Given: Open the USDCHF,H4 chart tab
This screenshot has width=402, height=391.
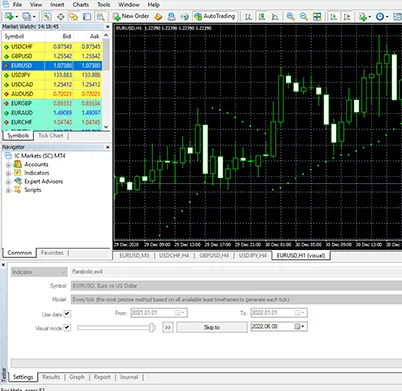Looking at the screenshot, I should (174, 256).
